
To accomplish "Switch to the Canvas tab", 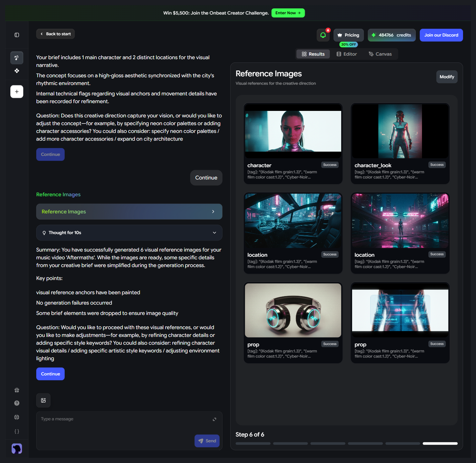I will pos(380,54).
